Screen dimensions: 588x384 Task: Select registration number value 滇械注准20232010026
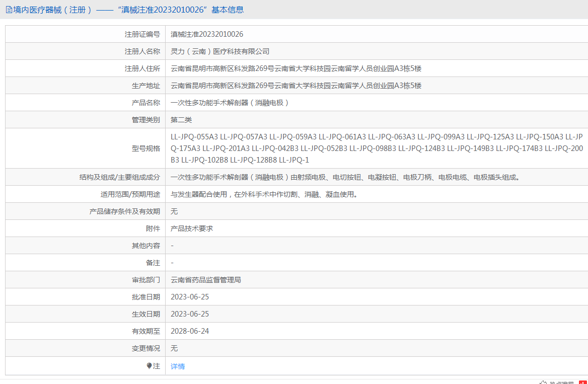pos(207,34)
